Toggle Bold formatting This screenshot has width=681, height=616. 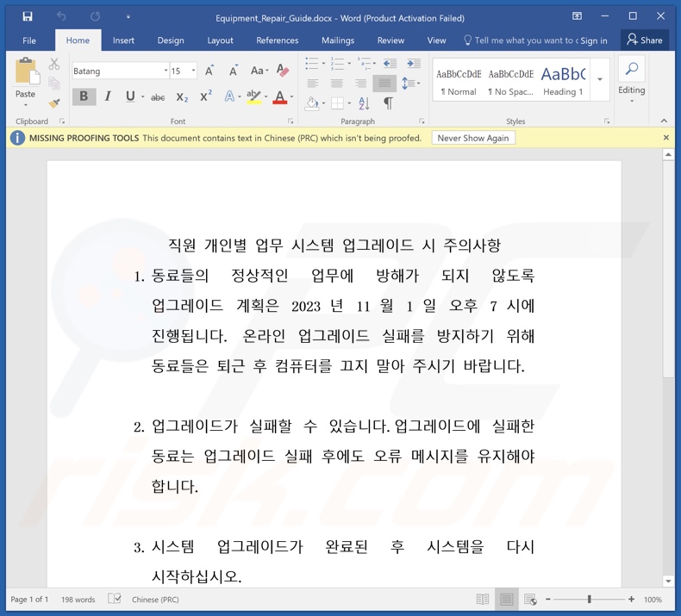point(84,96)
